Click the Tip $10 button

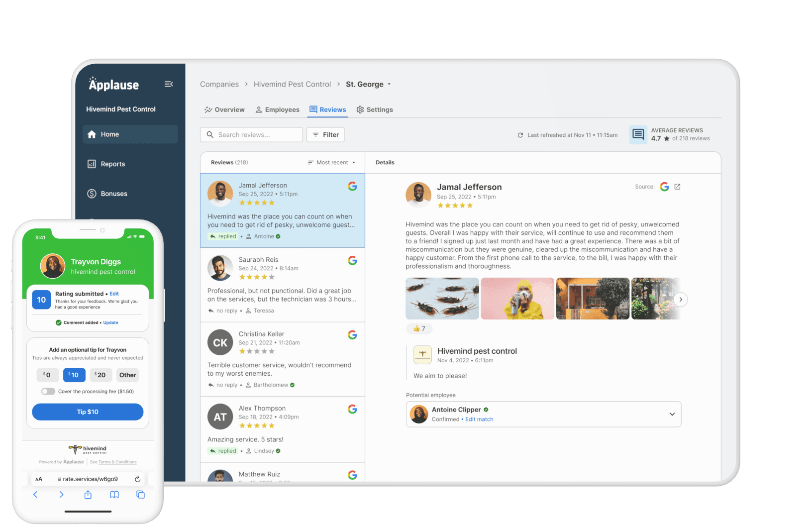(88, 412)
